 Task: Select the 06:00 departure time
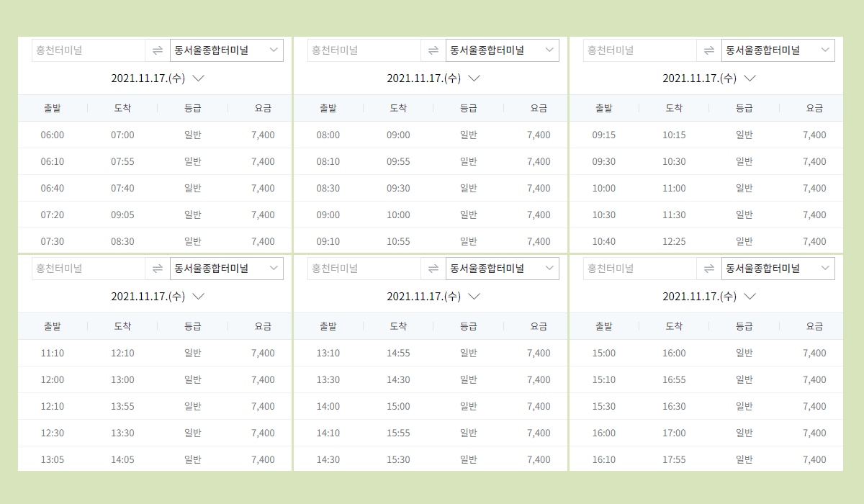[x=53, y=135]
